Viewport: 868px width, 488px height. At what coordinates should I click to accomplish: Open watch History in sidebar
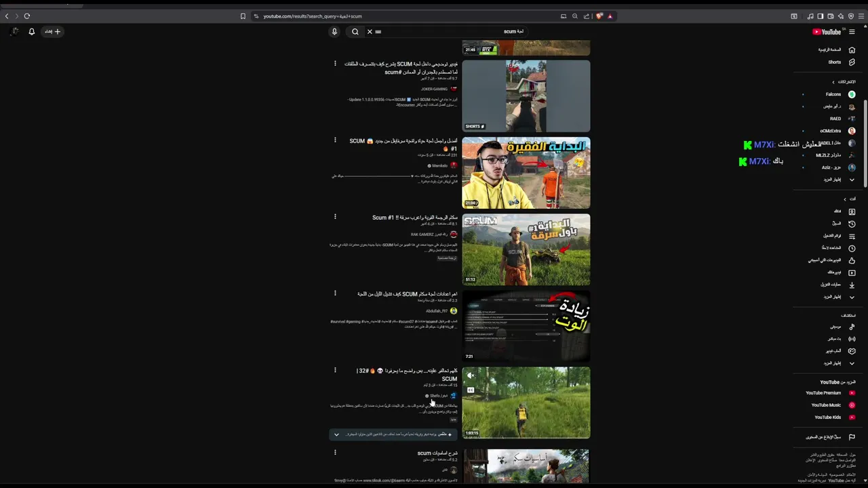pyautogui.click(x=843, y=224)
